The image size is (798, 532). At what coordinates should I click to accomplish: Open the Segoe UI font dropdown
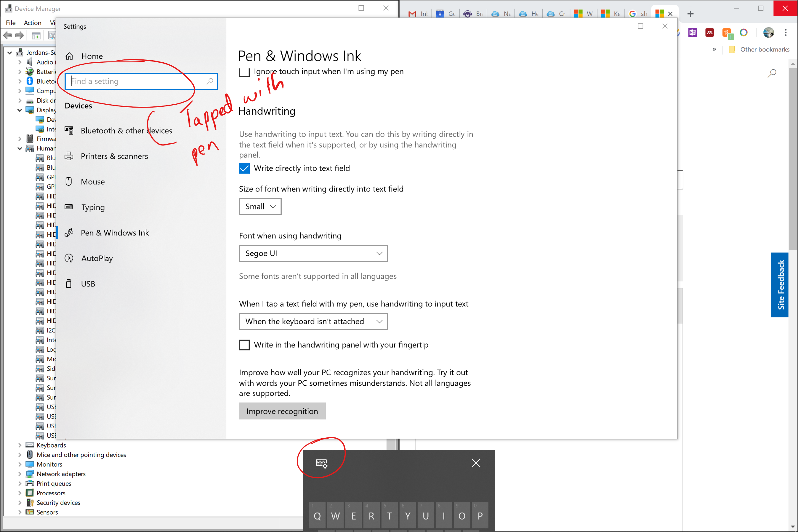click(x=313, y=254)
